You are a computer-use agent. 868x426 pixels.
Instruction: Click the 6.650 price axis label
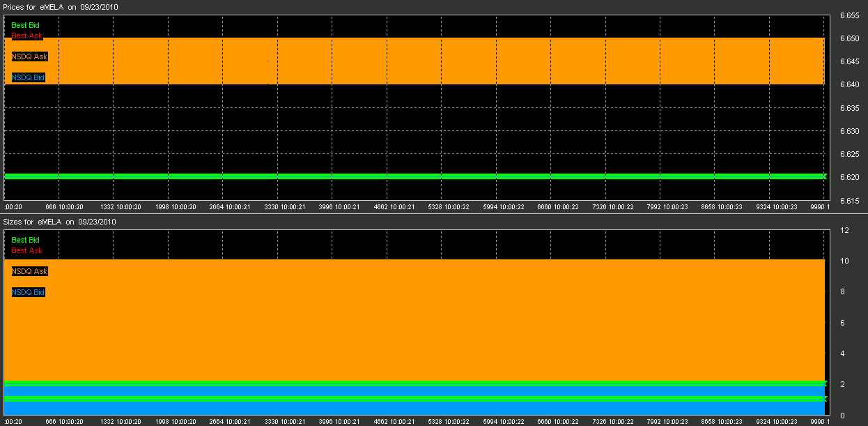[x=848, y=38]
